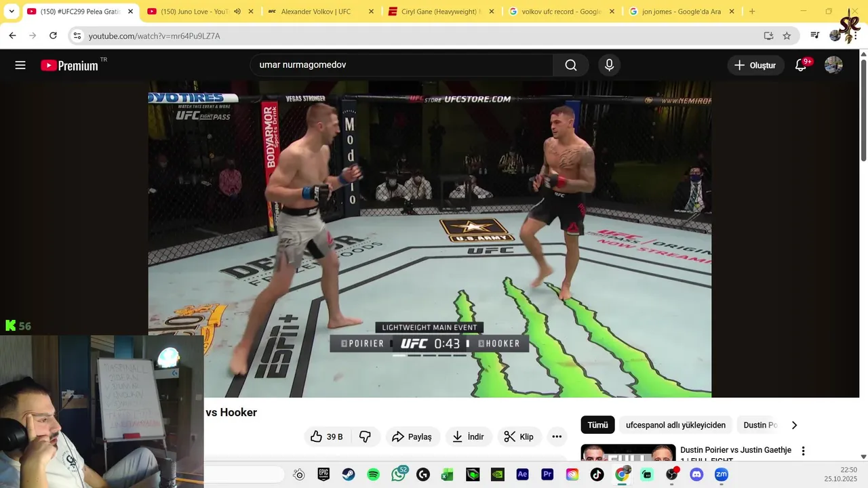Install app icon in address bar

point(768,35)
